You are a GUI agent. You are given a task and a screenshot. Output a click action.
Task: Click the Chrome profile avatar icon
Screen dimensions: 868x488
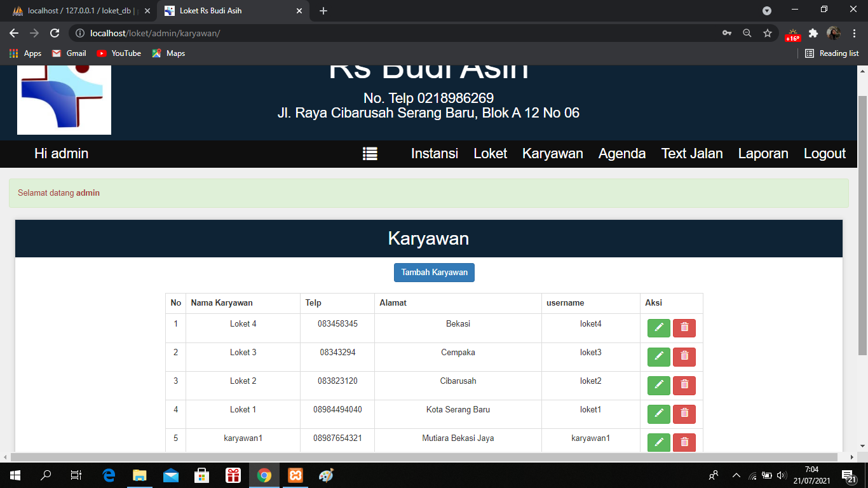pyautogui.click(x=834, y=33)
